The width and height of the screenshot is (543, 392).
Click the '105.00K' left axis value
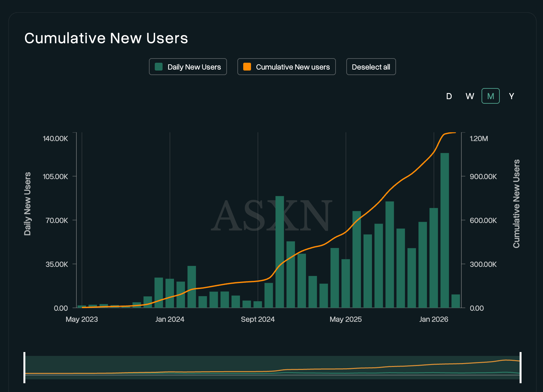click(56, 176)
